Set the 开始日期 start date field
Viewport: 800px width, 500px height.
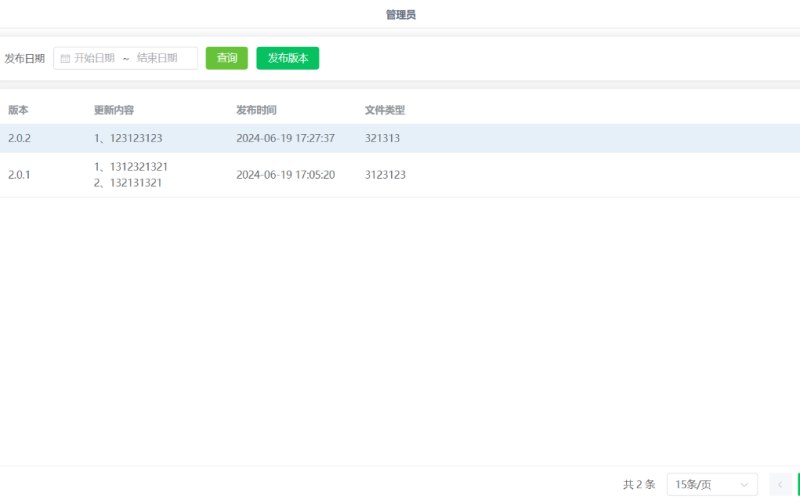pyautogui.click(x=94, y=58)
